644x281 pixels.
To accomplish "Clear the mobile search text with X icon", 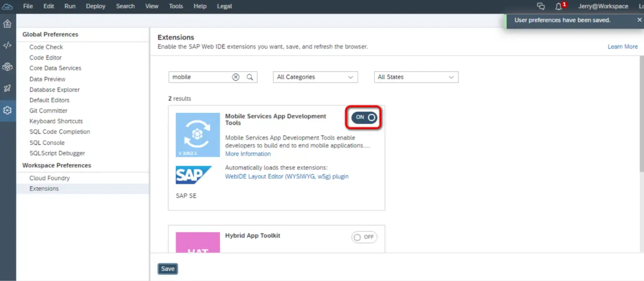I will (x=236, y=77).
